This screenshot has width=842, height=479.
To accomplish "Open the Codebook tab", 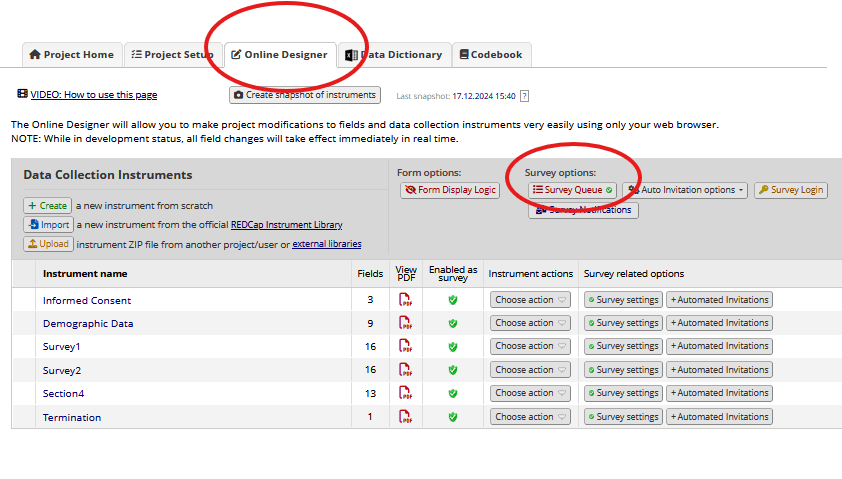I will coord(491,55).
